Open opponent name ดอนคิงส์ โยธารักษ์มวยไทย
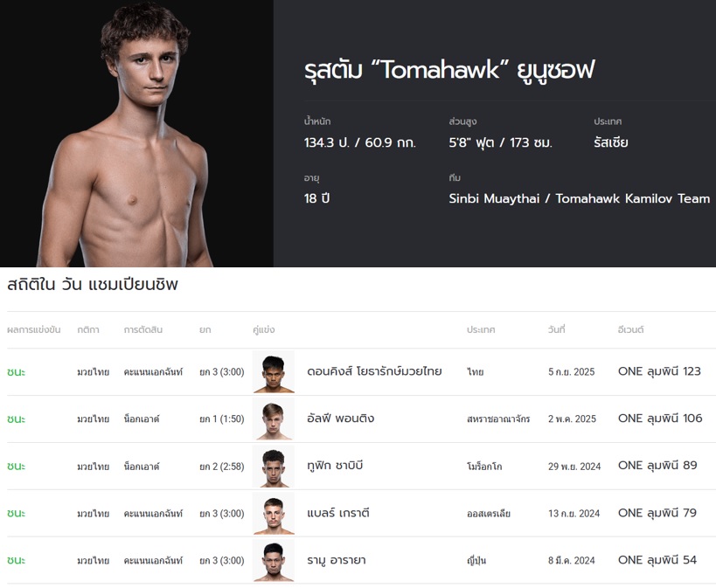The height and width of the screenshot is (588, 716). (374, 371)
